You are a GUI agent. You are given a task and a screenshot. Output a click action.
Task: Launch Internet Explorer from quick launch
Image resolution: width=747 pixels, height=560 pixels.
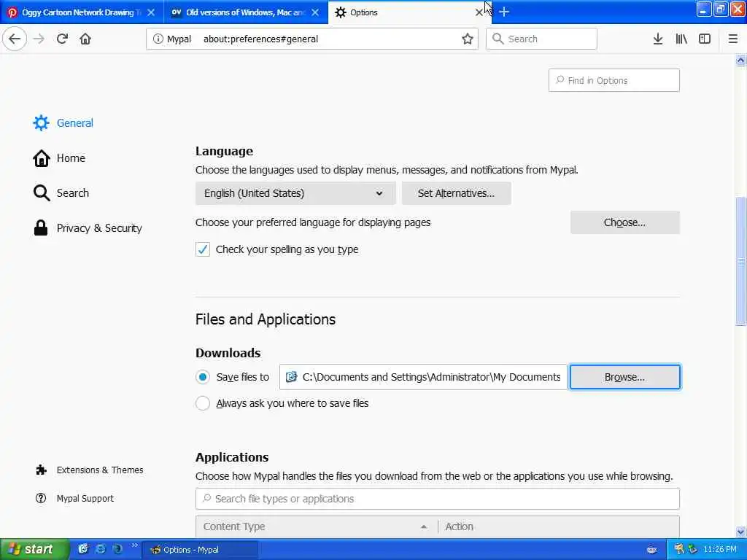pyautogui.click(x=101, y=549)
